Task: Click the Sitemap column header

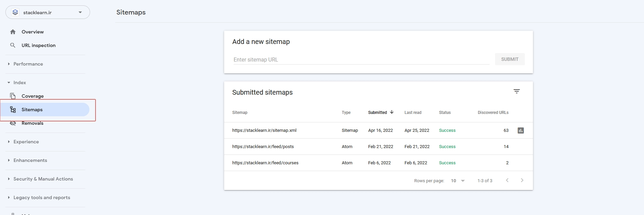Action: point(240,113)
